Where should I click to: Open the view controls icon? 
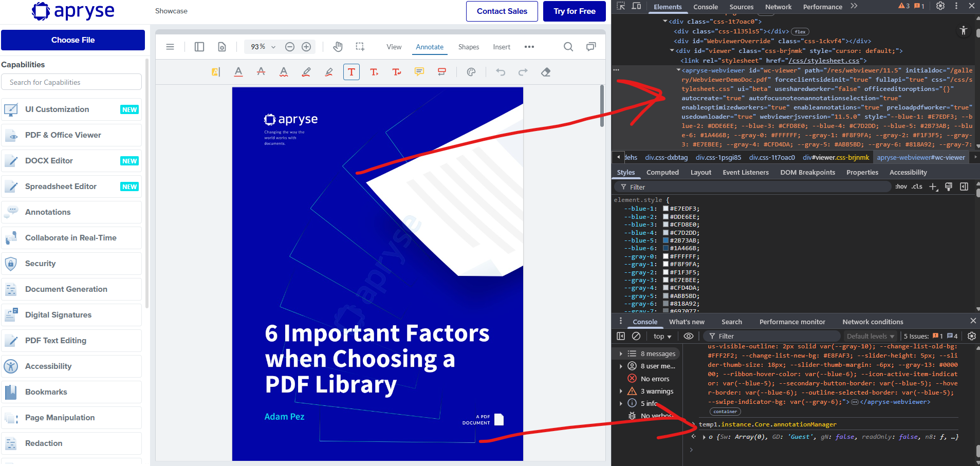point(222,47)
